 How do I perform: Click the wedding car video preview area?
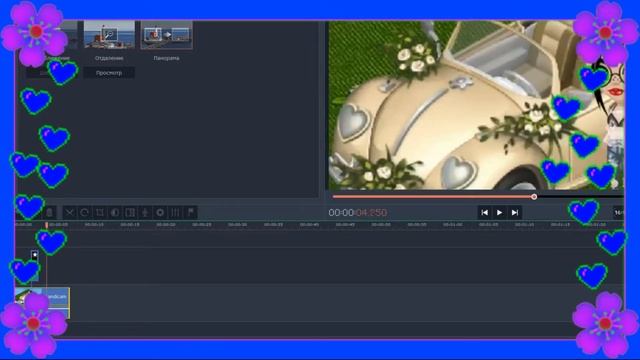click(x=476, y=105)
